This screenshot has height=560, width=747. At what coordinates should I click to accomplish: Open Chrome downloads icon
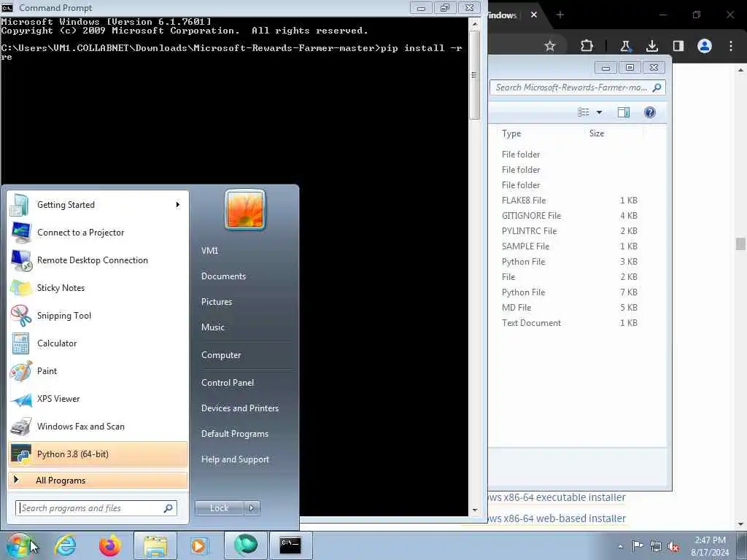651,46
